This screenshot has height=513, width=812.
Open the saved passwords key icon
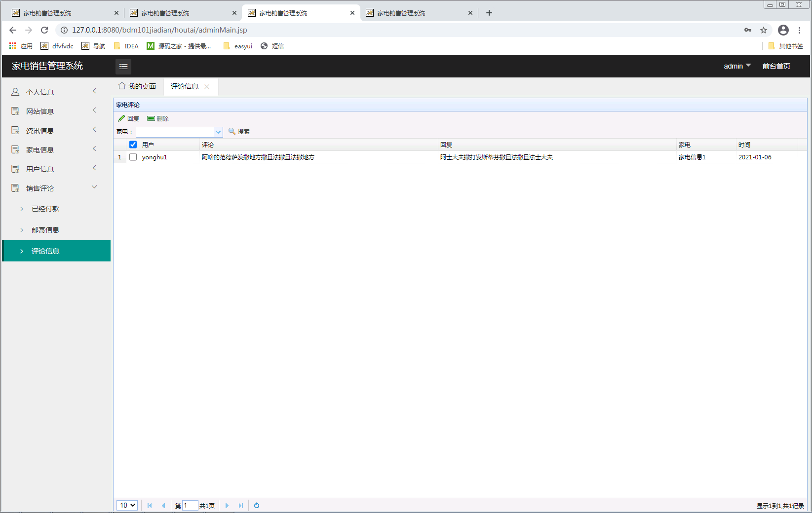pyautogui.click(x=748, y=30)
